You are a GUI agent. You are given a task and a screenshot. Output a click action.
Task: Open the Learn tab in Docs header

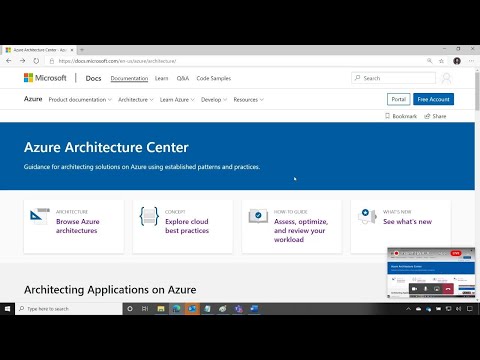pos(161,78)
